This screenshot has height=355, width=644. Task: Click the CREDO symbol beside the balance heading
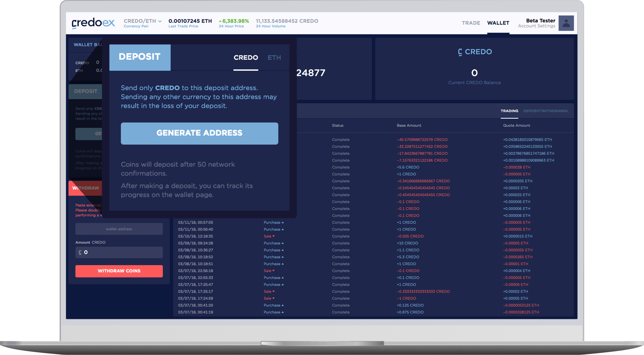(x=460, y=52)
